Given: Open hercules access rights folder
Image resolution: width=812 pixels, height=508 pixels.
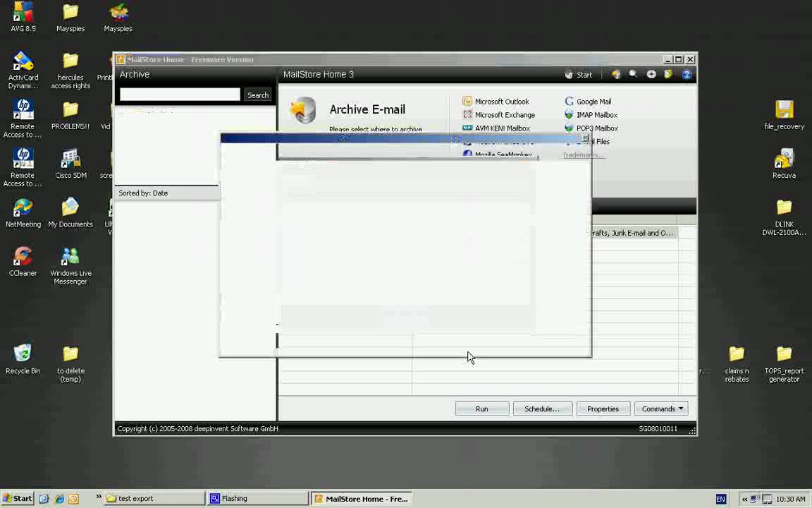Looking at the screenshot, I should (70, 71).
